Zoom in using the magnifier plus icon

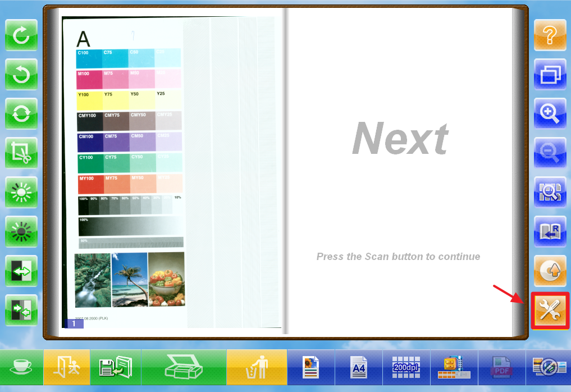[550, 114]
